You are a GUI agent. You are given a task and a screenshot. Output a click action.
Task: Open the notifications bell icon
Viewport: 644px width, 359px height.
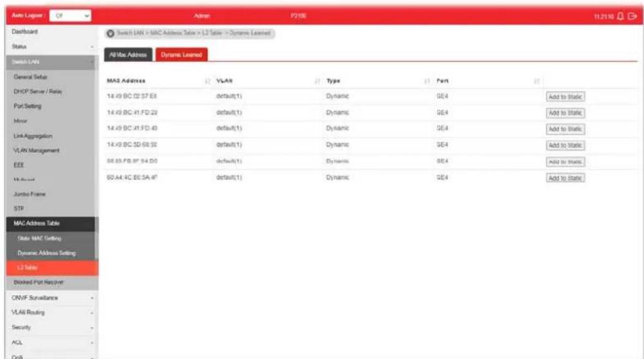[620, 16]
